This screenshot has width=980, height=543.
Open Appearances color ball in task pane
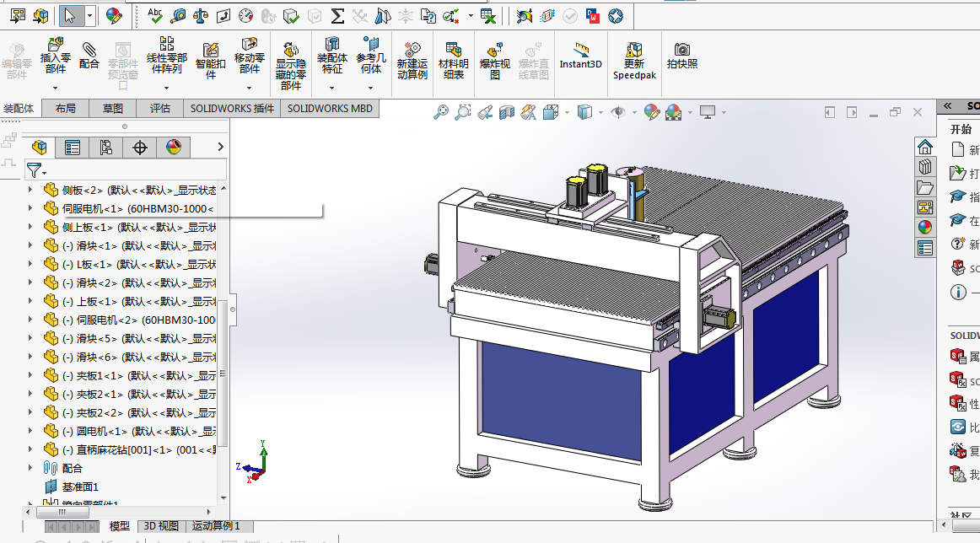(925, 227)
